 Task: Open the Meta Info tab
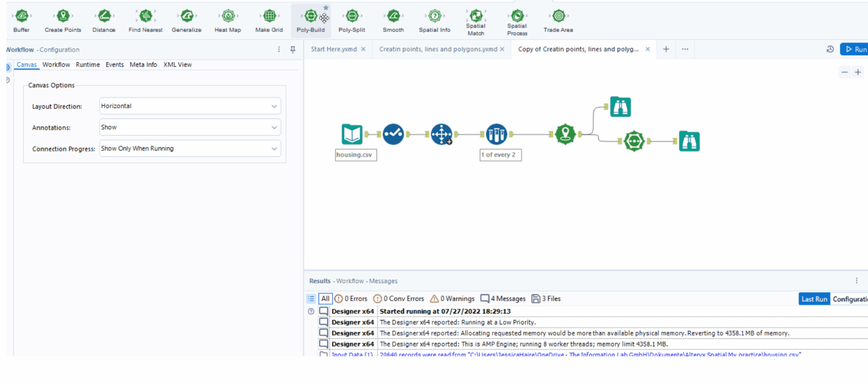pos(143,65)
